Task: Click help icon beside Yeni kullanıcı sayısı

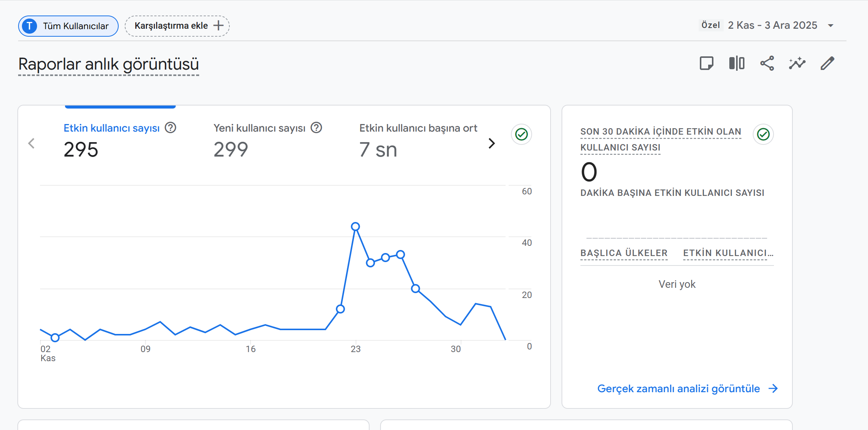Action: click(x=316, y=128)
